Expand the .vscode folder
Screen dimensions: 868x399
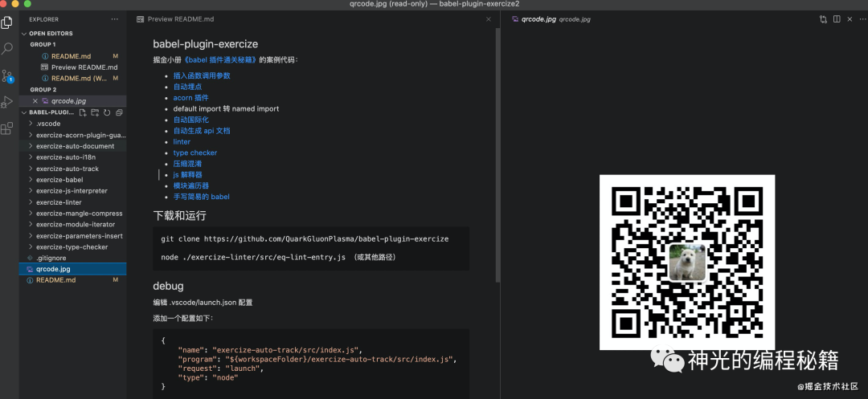pos(31,124)
